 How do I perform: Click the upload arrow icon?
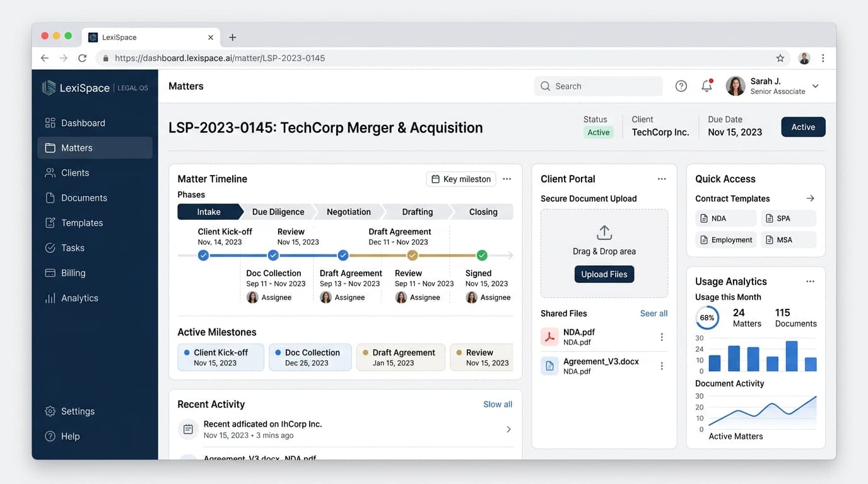[604, 232]
